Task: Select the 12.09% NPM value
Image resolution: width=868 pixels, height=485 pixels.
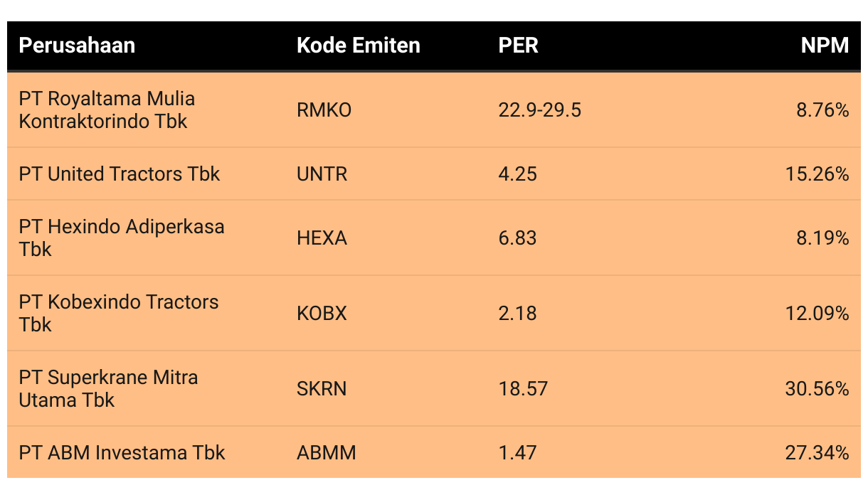Action: (817, 314)
